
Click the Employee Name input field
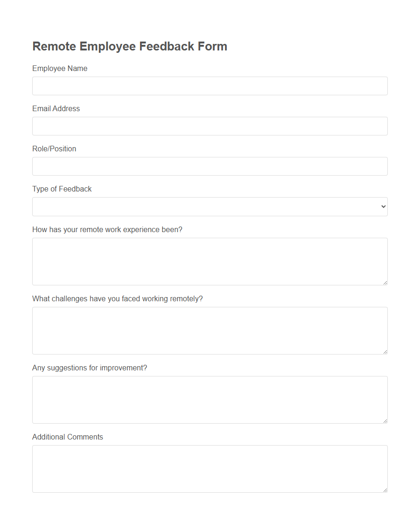[210, 86]
